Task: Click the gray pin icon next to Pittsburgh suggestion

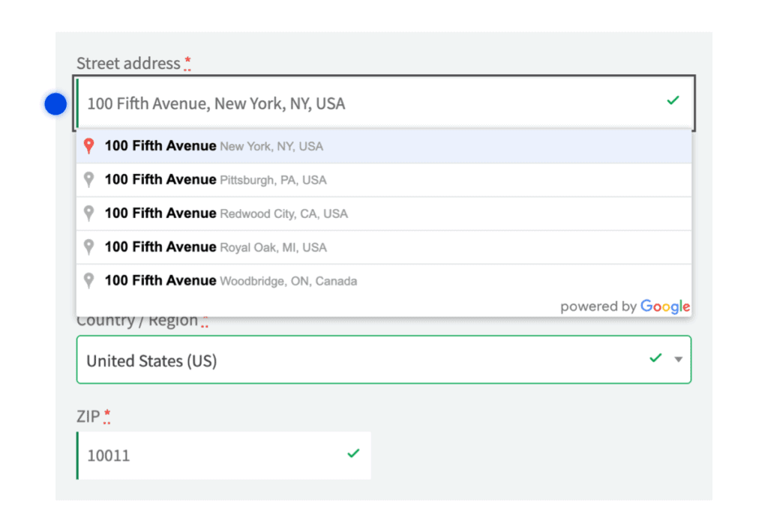Action: click(x=88, y=179)
